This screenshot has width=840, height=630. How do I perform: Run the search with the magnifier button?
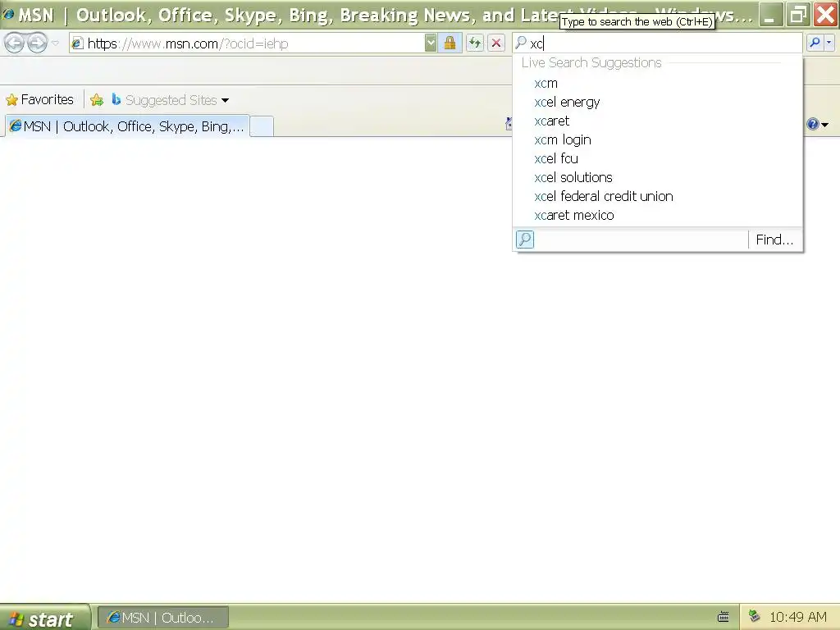tap(815, 43)
